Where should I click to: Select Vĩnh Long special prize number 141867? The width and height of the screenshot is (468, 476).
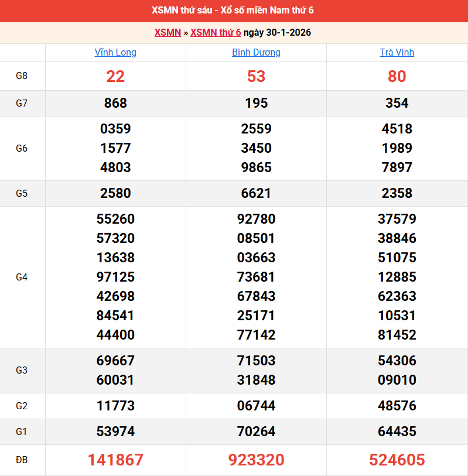(115, 460)
